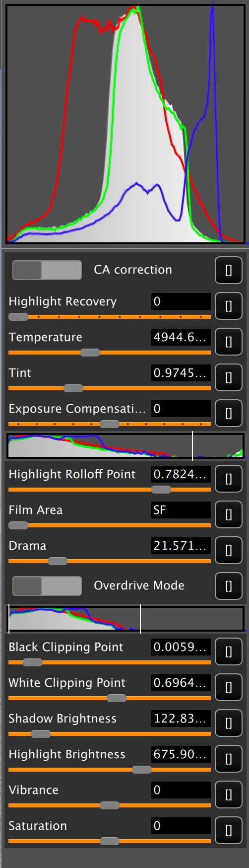This screenshot has width=249, height=868.
Task: Click the Saturation slider handle
Action: point(110,841)
